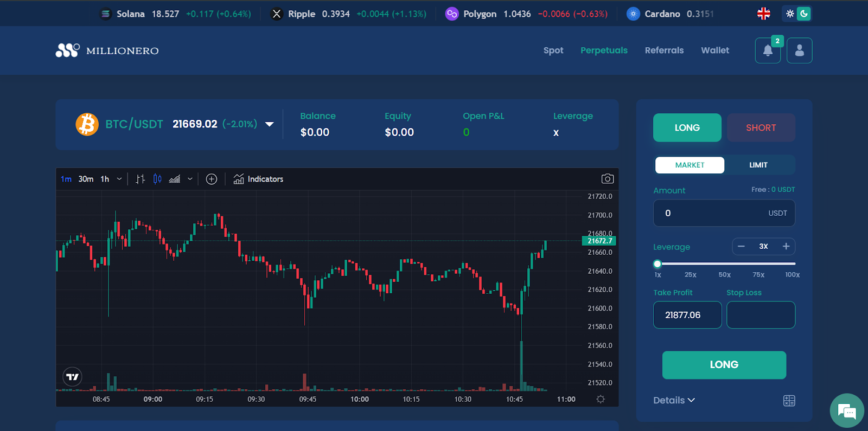868x431 pixels.
Task: Click the leverage slider handle
Action: tap(658, 264)
